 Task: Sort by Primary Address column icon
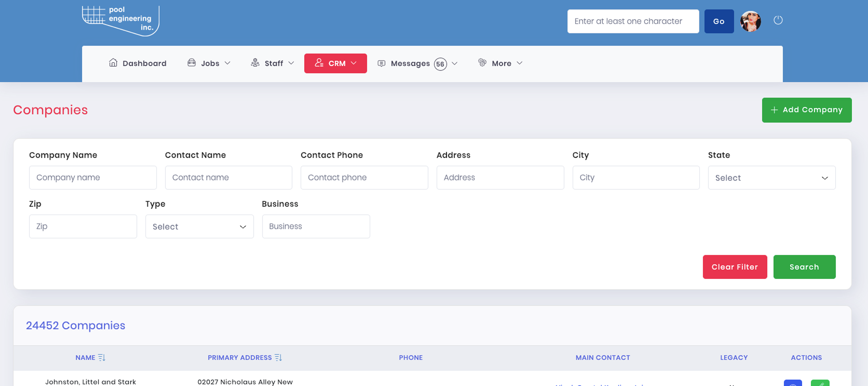point(278,357)
